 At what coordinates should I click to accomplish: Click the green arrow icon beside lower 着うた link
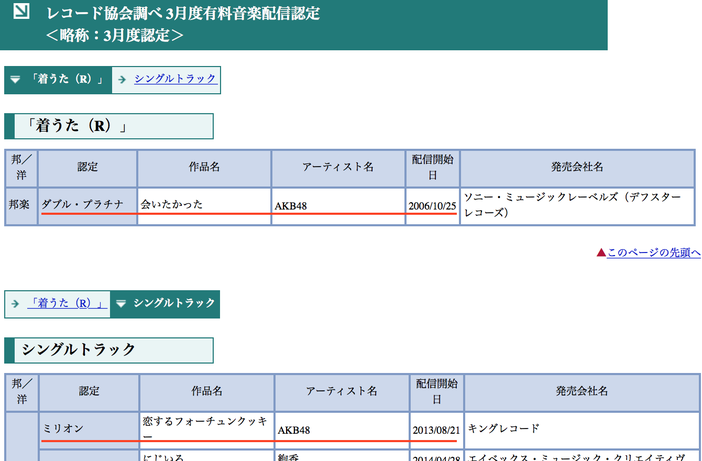[15, 304]
